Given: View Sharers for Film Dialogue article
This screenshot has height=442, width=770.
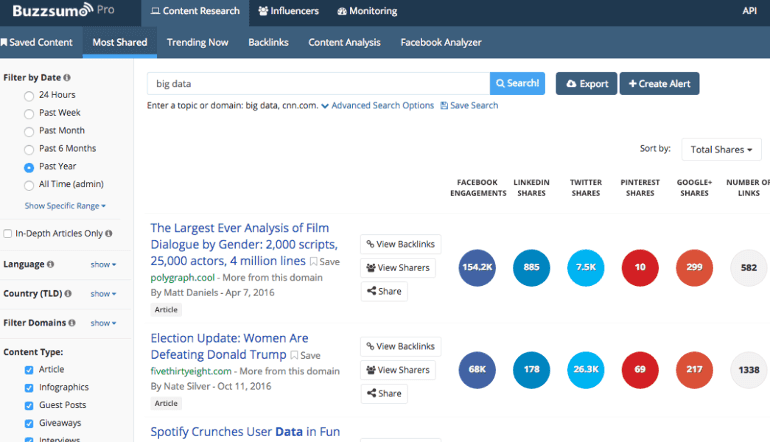Looking at the screenshot, I should pos(398,268).
